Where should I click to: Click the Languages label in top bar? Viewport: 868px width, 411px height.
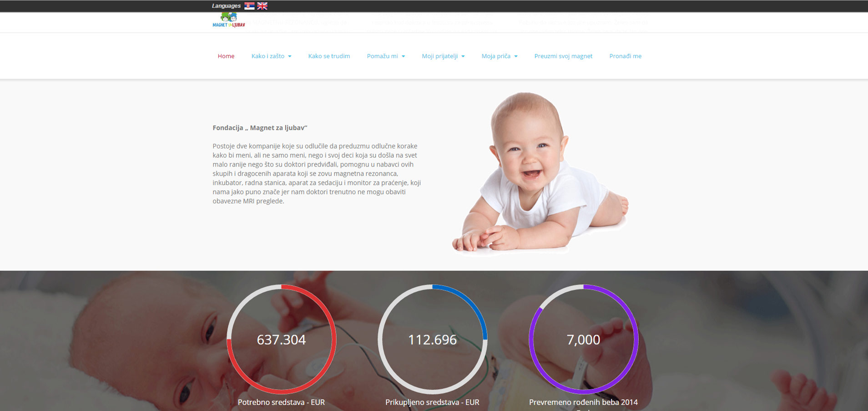coord(226,6)
